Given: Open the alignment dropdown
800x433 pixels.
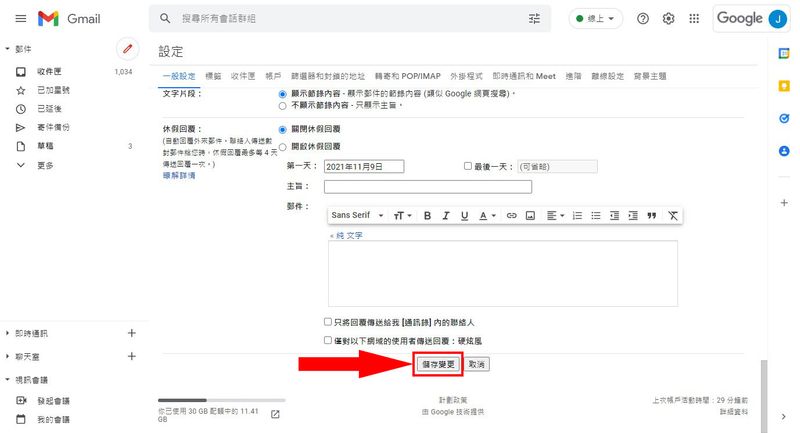Looking at the screenshot, I should point(555,216).
